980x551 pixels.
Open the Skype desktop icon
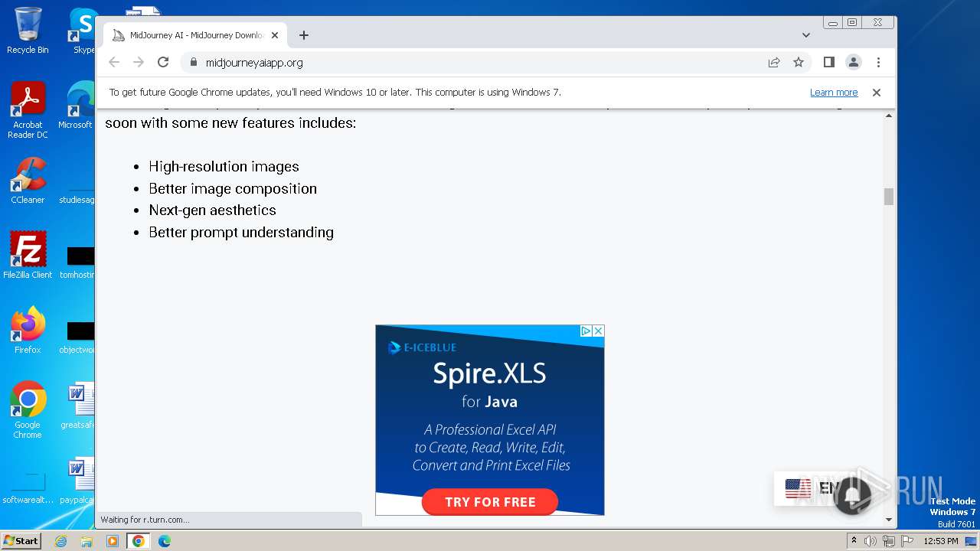[83, 31]
